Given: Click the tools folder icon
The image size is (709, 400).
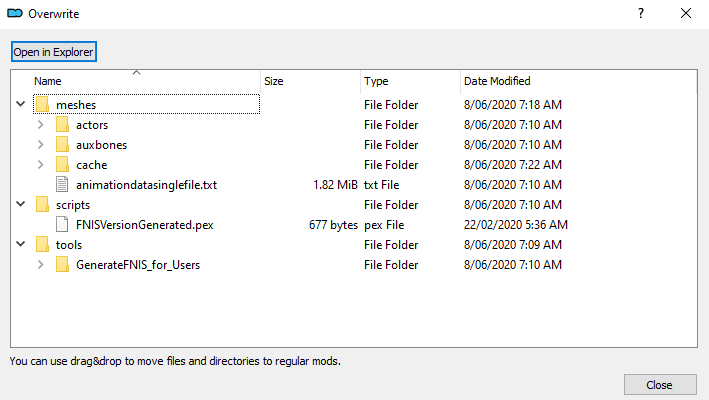Looking at the screenshot, I should [x=43, y=245].
